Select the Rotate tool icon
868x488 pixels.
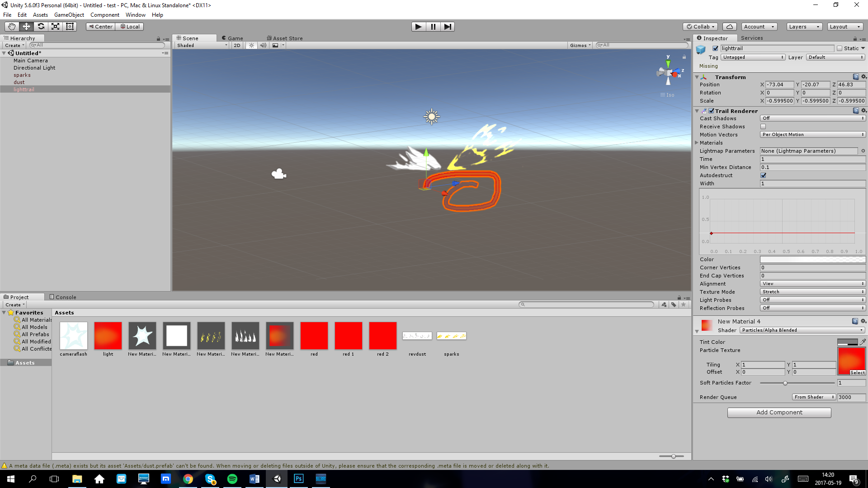click(41, 27)
